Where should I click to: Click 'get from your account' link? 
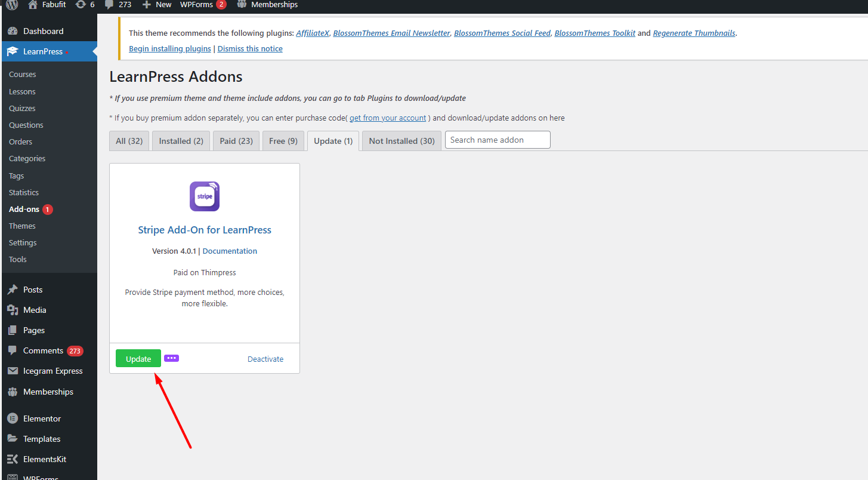click(388, 118)
